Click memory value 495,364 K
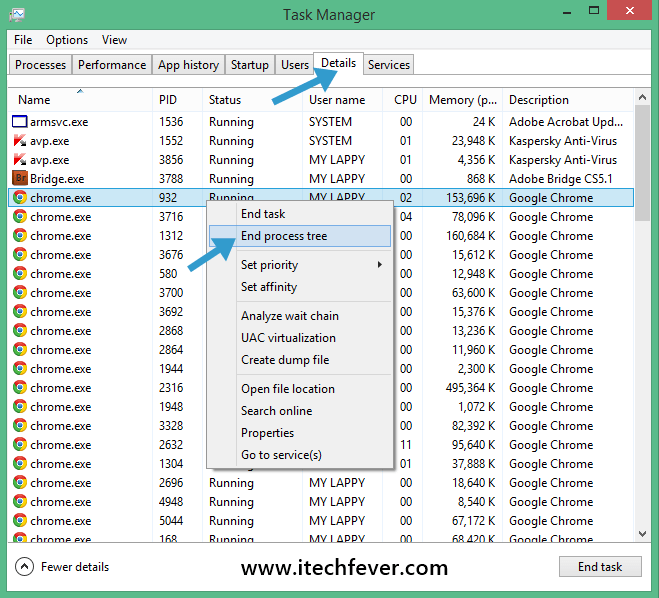Screen dimensions: 659x598 (471, 387)
